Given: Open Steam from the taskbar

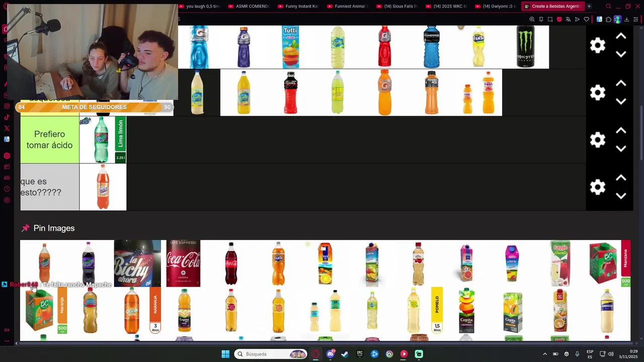Looking at the screenshot, I should (x=345, y=354).
